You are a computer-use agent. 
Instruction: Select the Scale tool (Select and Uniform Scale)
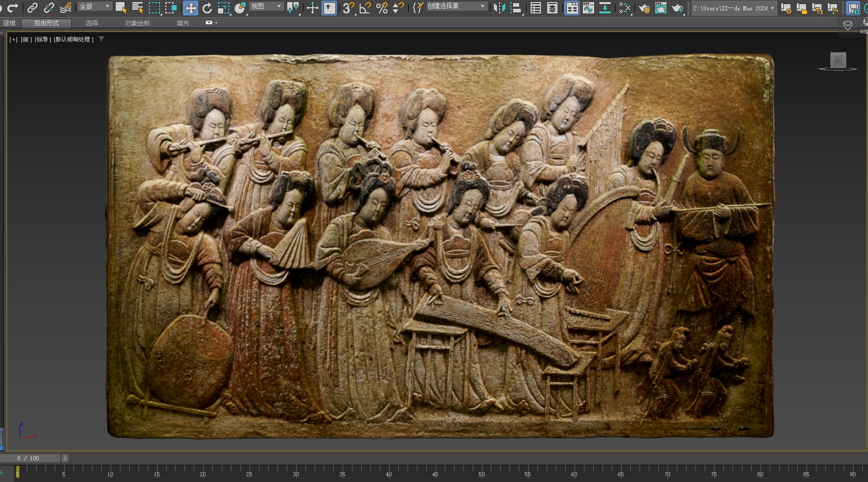click(x=224, y=8)
